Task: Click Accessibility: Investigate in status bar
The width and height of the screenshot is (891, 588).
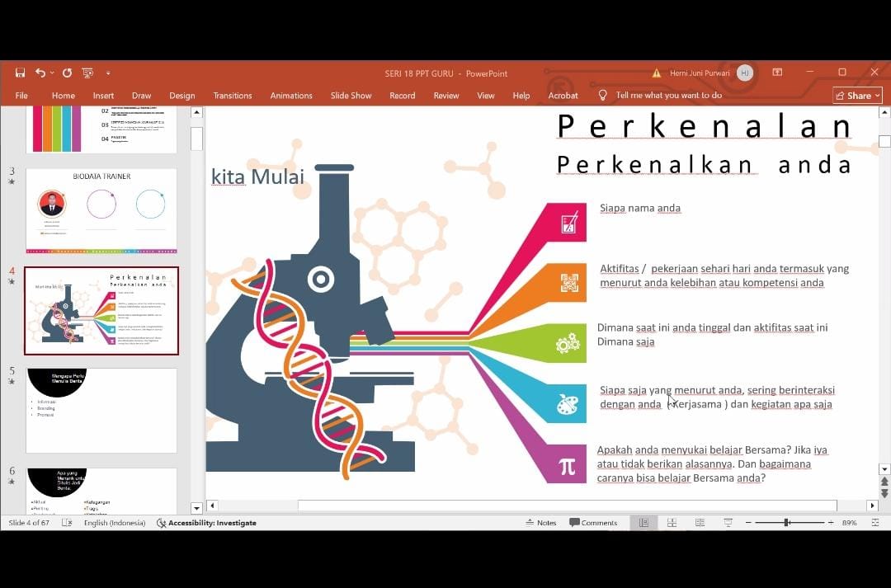Action: 206,523
